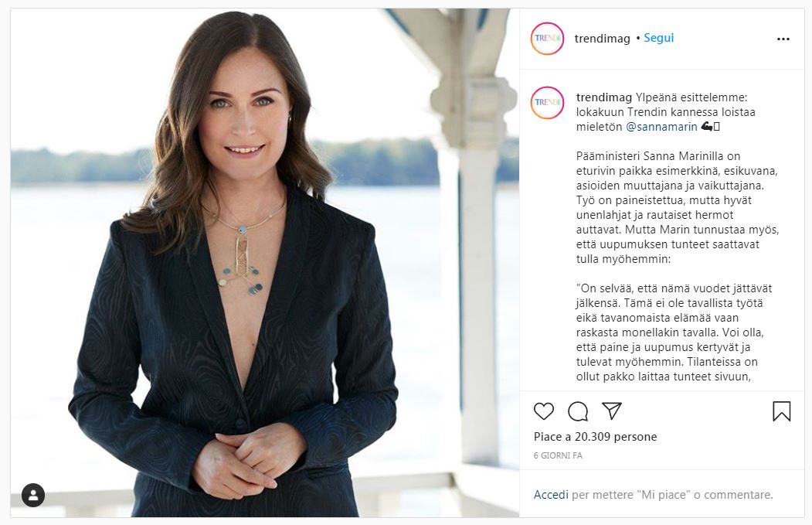
Task: Show tagged people on the photo
Action: click(32, 495)
